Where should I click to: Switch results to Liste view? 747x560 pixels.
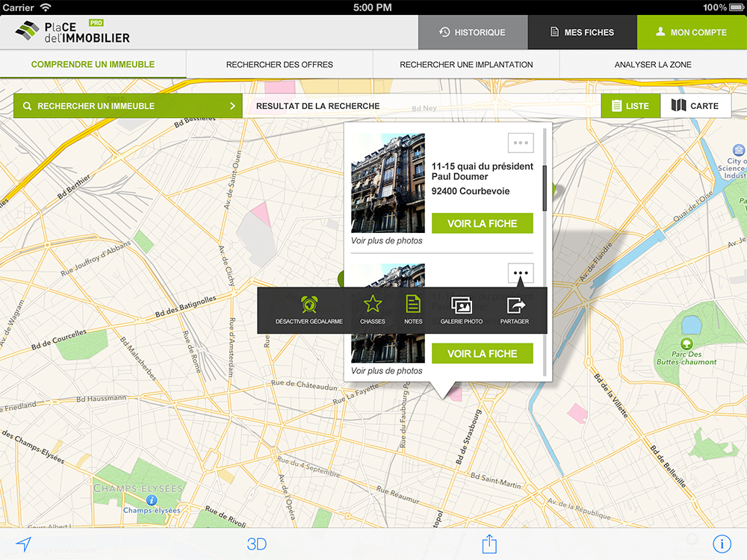(x=631, y=105)
